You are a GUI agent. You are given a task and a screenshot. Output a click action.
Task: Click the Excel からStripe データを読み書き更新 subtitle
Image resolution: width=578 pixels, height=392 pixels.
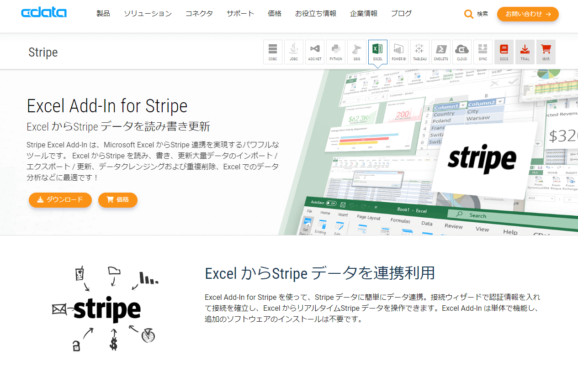tap(118, 126)
